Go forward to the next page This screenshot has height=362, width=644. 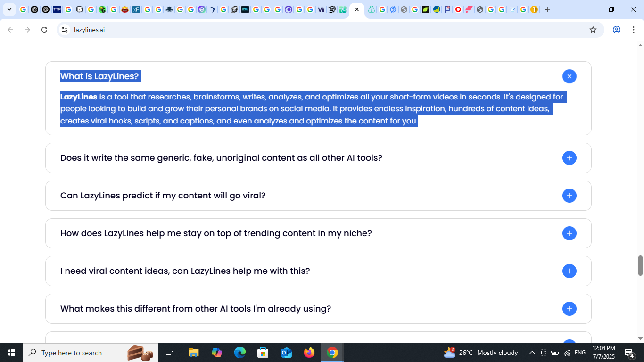coord(27,30)
